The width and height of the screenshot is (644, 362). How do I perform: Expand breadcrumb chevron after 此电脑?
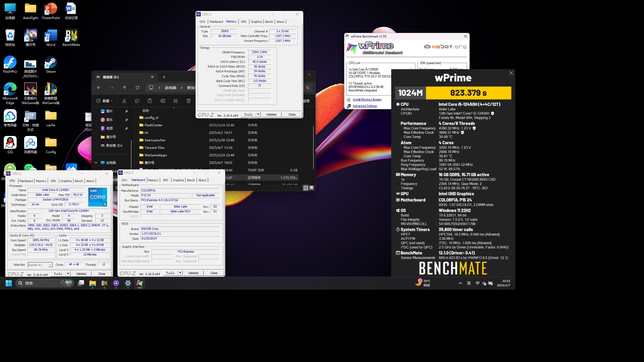[182, 88]
